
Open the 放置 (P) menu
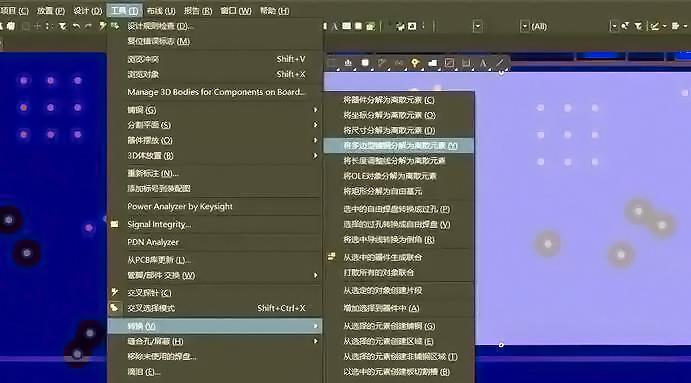tap(51, 11)
